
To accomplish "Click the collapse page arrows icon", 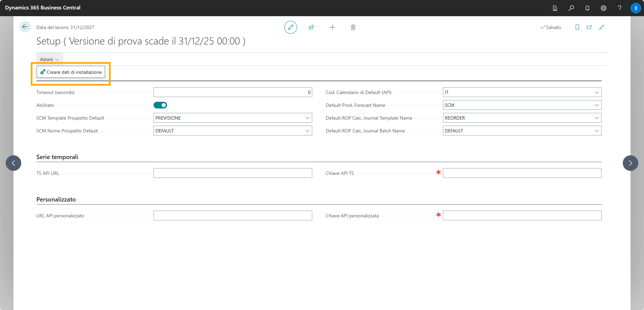I will (602, 27).
